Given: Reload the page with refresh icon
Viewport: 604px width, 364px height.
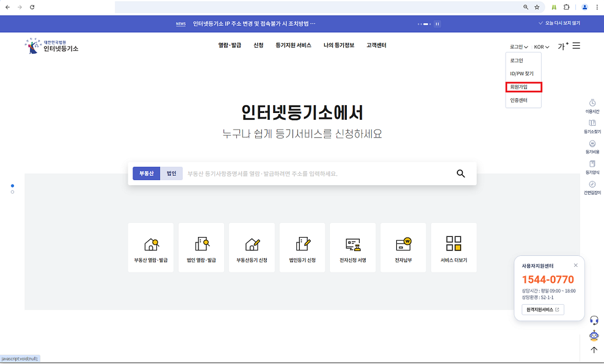Looking at the screenshot, I should tap(32, 7).
